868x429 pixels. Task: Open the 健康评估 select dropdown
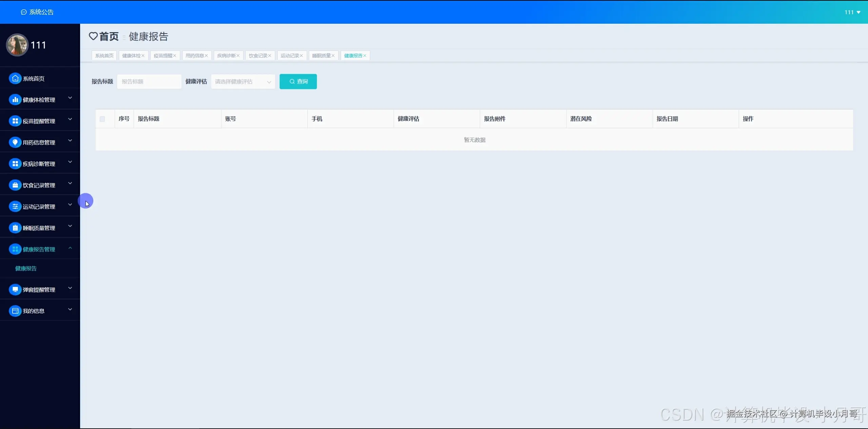pyautogui.click(x=243, y=82)
